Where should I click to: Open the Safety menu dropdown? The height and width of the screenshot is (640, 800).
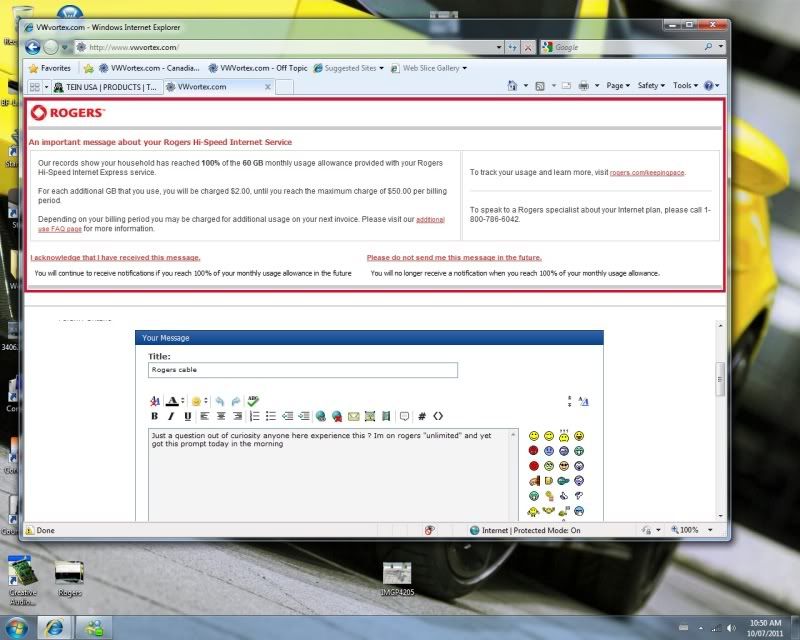point(651,86)
